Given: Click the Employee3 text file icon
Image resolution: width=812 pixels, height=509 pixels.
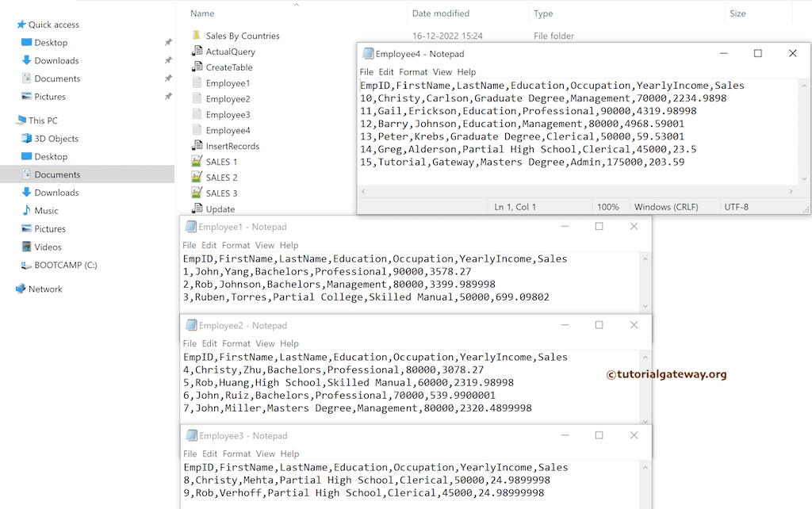Looking at the screenshot, I should click(x=197, y=114).
